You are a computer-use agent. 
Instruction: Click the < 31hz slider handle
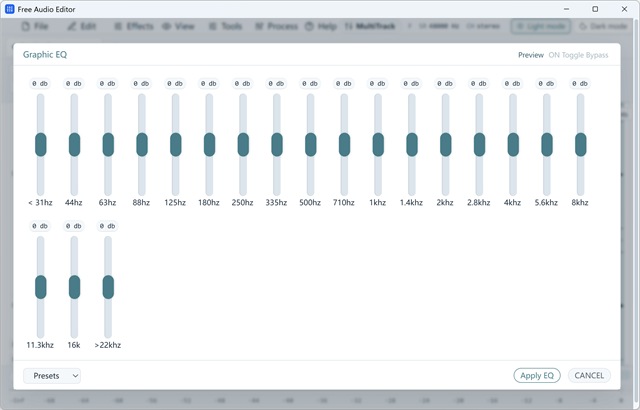pyautogui.click(x=40, y=144)
